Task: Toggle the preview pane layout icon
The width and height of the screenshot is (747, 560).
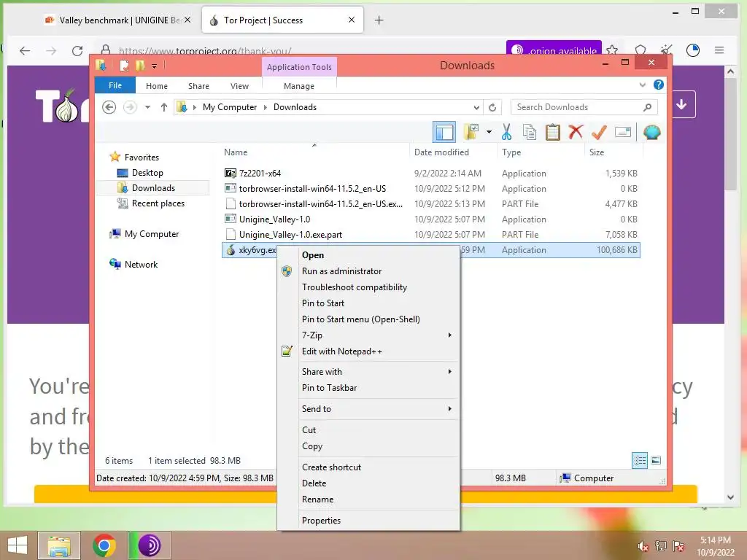Action: click(x=444, y=133)
